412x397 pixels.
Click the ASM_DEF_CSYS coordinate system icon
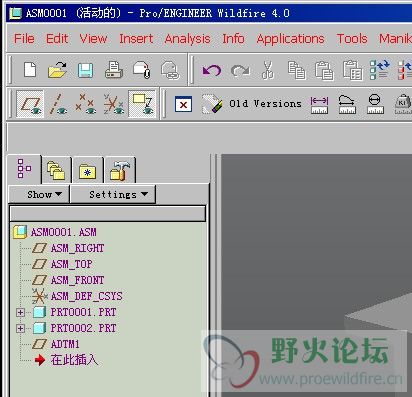coord(40,296)
